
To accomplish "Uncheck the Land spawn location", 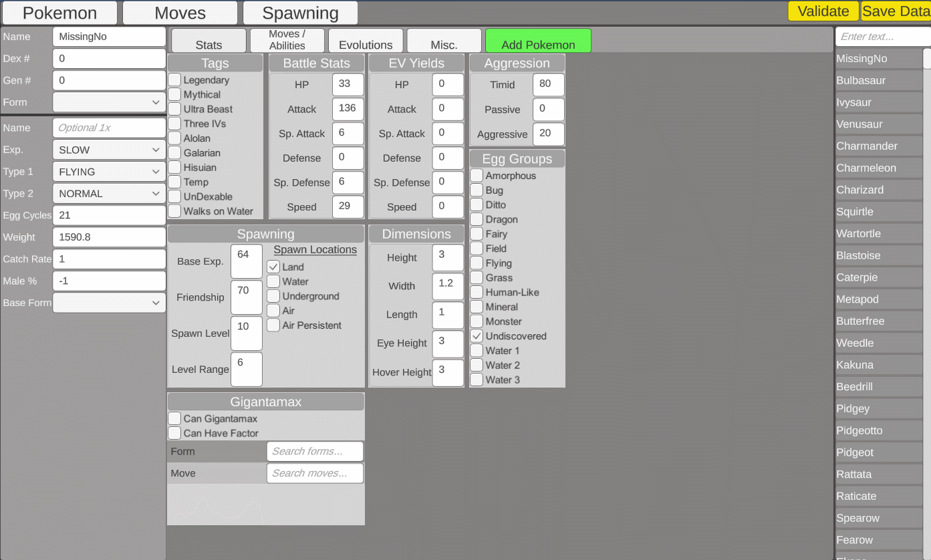I will point(273,267).
